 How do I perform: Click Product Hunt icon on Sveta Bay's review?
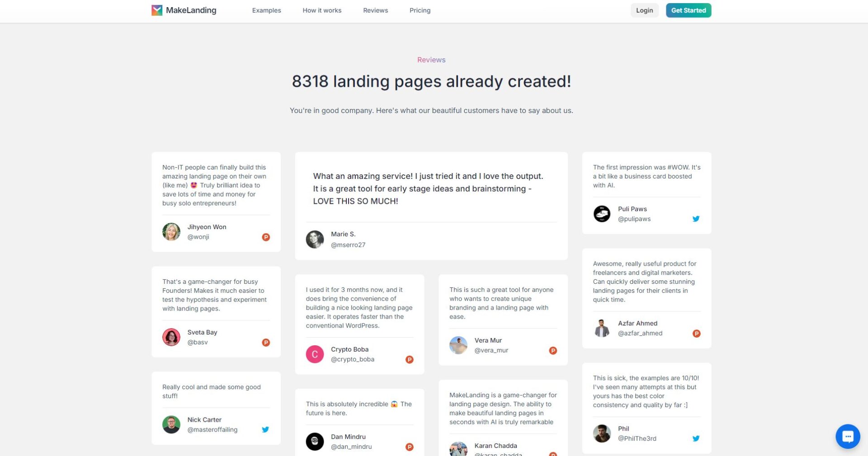click(x=266, y=343)
